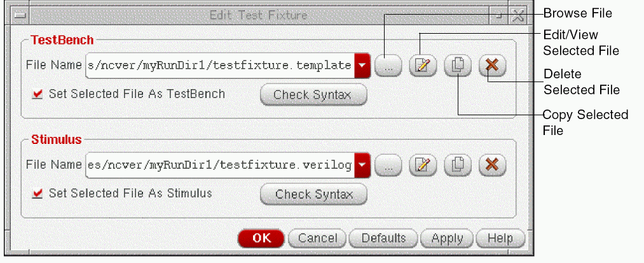Edit the selected Stimulus file

[423, 166]
